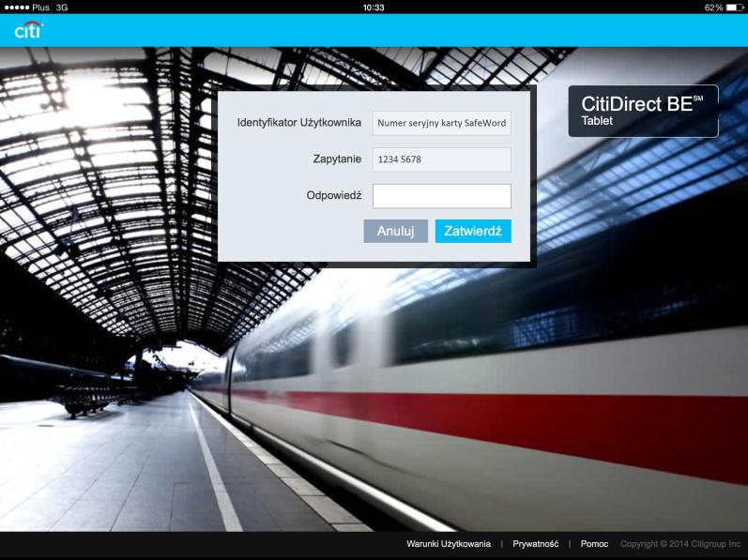
Task: Click the Identyfikator Użytkownika label
Action: (x=299, y=123)
